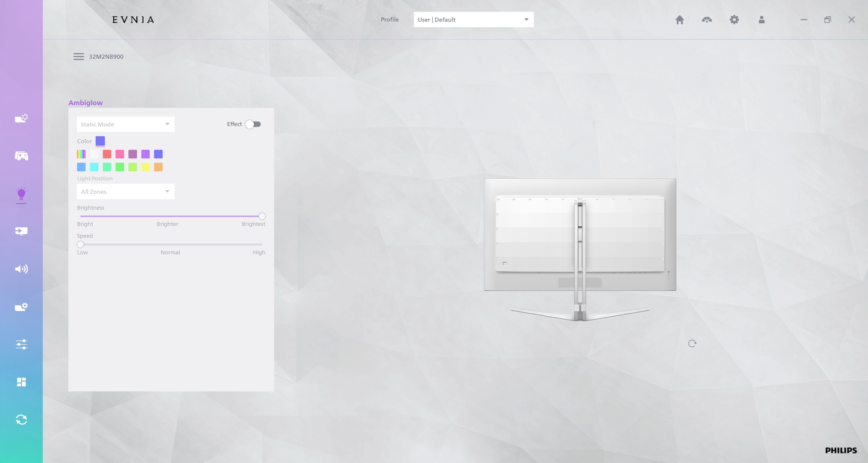The width and height of the screenshot is (868, 463).
Task: Minimize the EVNIA window
Action: pos(804,19)
